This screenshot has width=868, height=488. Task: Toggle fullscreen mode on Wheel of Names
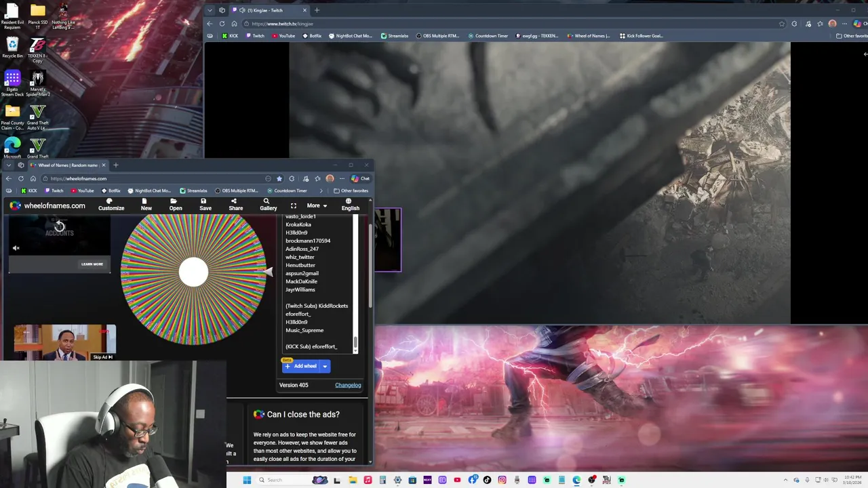[293, 205]
